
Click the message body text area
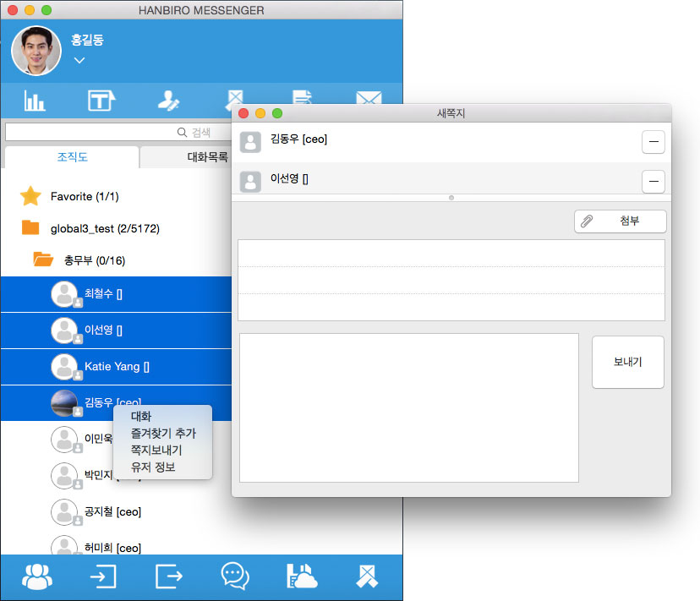pos(409,407)
